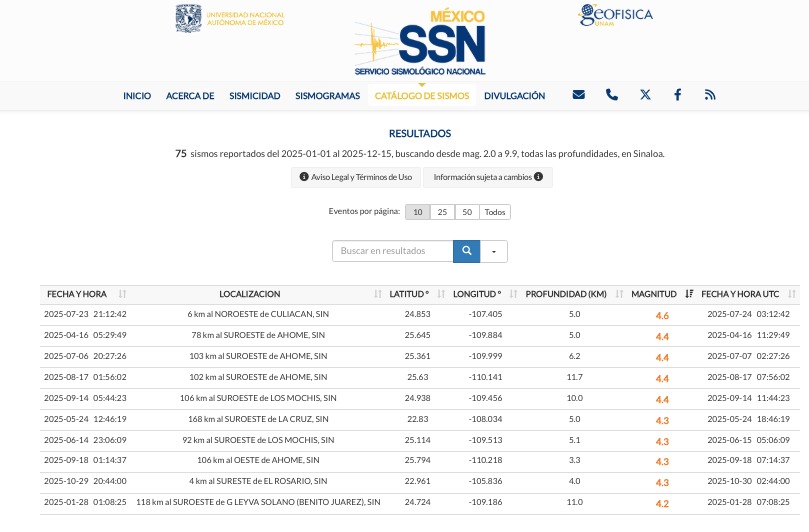
Task: Click latitude value 24.853
Action: point(417,314)
